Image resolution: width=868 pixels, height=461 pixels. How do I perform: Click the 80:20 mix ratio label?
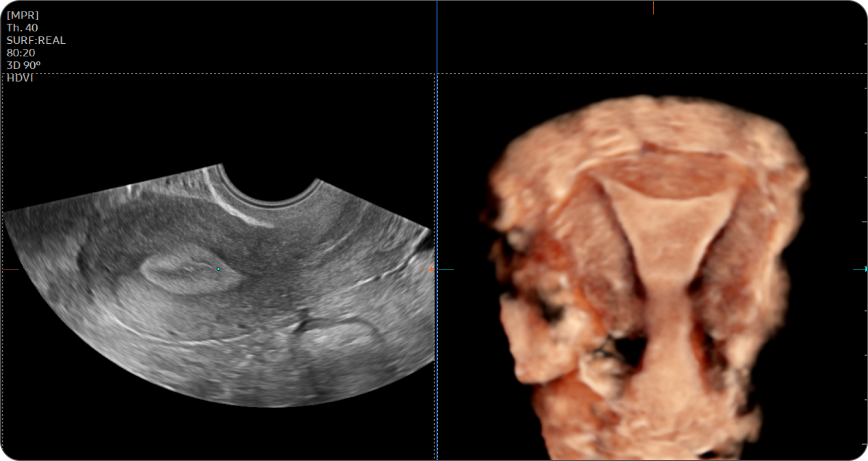click(21, 53)
